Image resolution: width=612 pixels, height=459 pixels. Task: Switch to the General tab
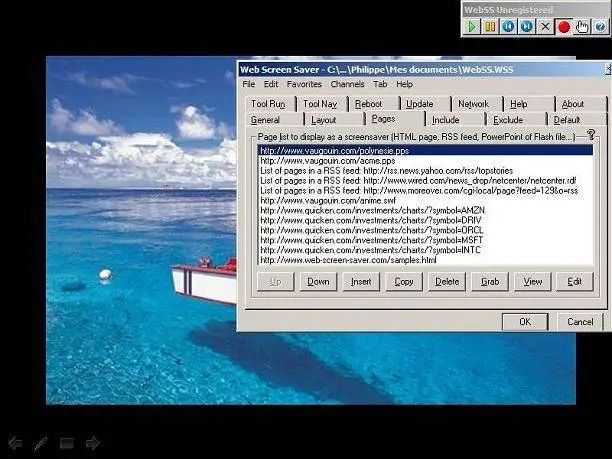click(x=275, y=119)
